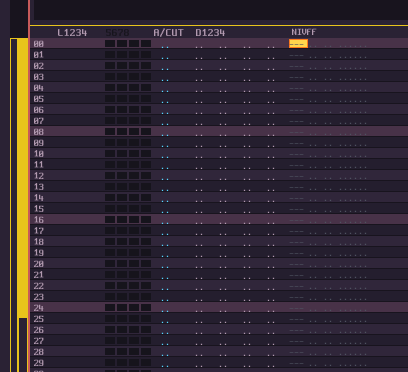Select the cyan A/CUT cell in row 01
The image size is (408, 372).
click(x=165, y=58)
